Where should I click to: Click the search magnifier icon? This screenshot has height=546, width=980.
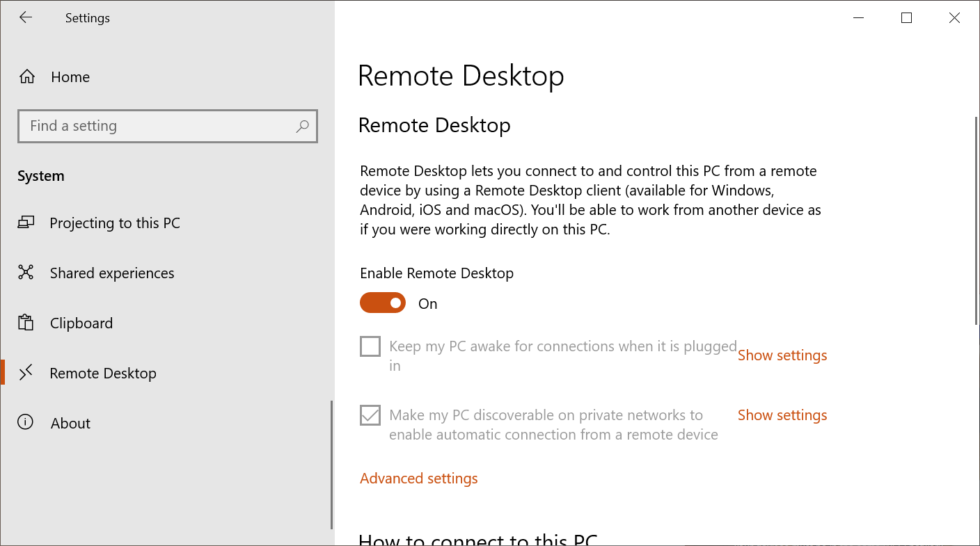[x=302, y=127]
